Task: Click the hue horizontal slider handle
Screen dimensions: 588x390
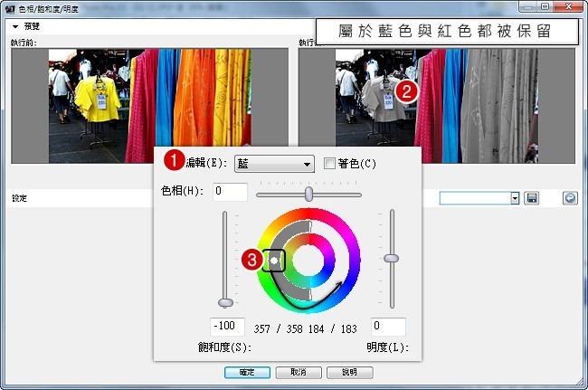Action: coord(308,194)
